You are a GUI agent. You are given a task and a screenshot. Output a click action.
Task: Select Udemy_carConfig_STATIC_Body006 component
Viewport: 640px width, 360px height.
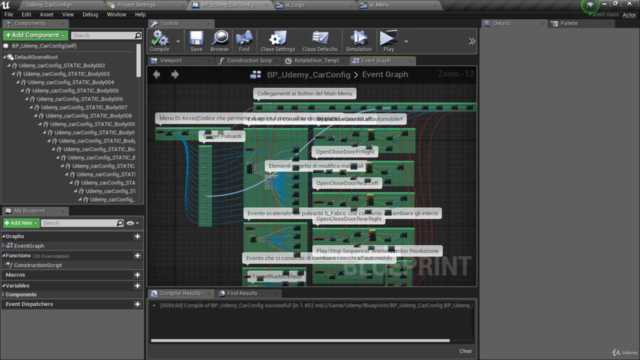click(x=80, y=99)
